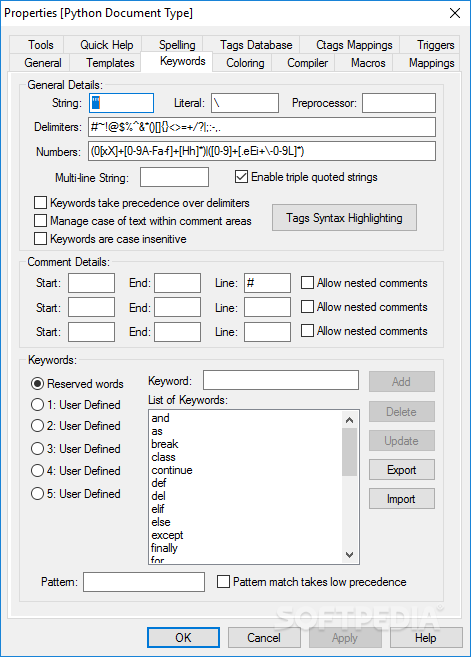Screen dimensions: 471x657
Task: Click the Pattern input field
Action: click(144, 582)
